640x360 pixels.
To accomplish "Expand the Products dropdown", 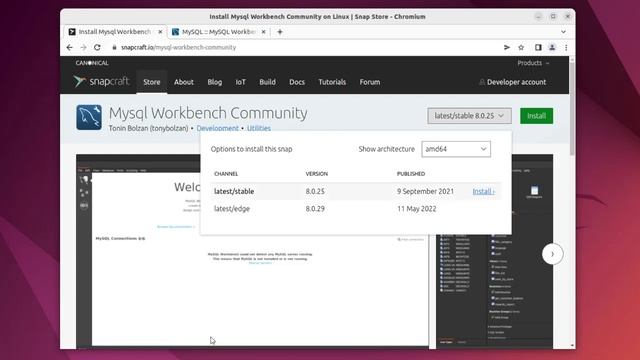I will click(x=533, y=63).
